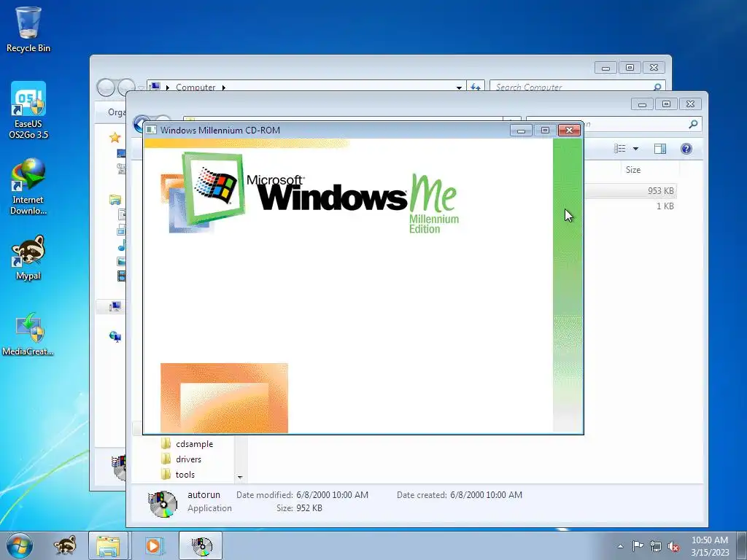The height and width of the screenshot is (560, 747).
Task: Maximize the front Explorer window
Action: click(x=666, y=104)
